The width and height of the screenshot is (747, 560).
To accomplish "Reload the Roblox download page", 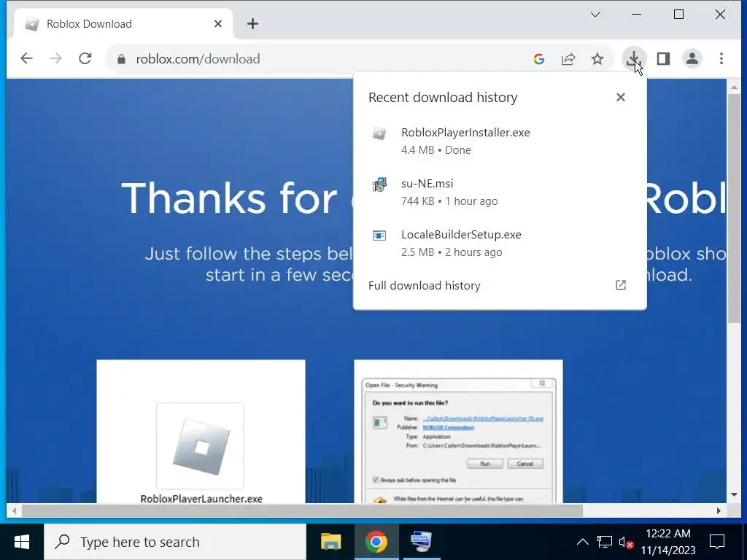I will coord(85,59).
